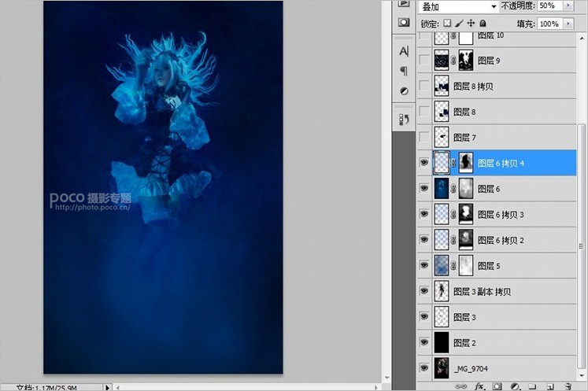Lock transparent pixels checkbox icon
588x391 pixels.
coord(448,24)
